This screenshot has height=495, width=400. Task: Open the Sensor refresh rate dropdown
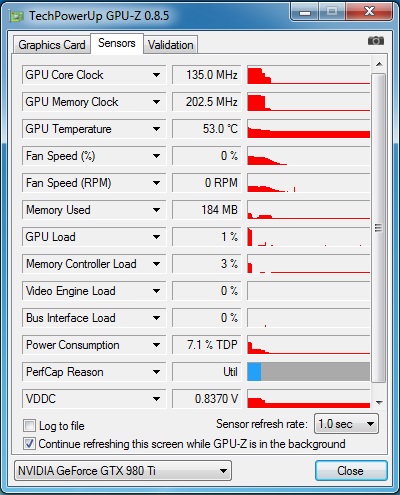pos(346,424)
